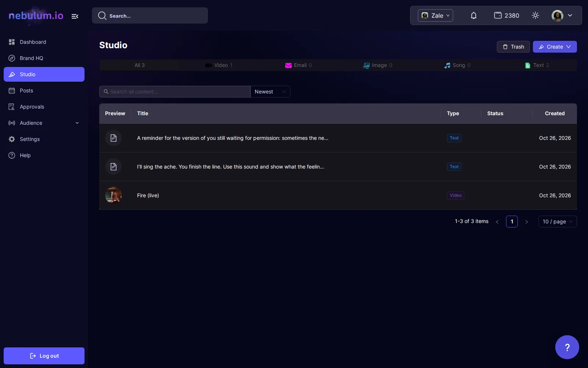Open the Create dropdown button
Image resolution: width=588 pixels, height=368 pixels.
pos(555,47)
